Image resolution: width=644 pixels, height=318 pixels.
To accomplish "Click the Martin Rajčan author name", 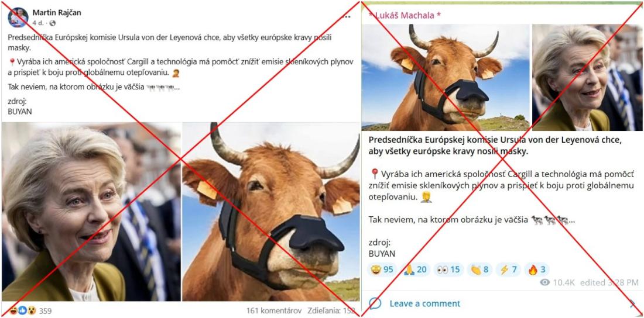I will [x=57, y=13].
